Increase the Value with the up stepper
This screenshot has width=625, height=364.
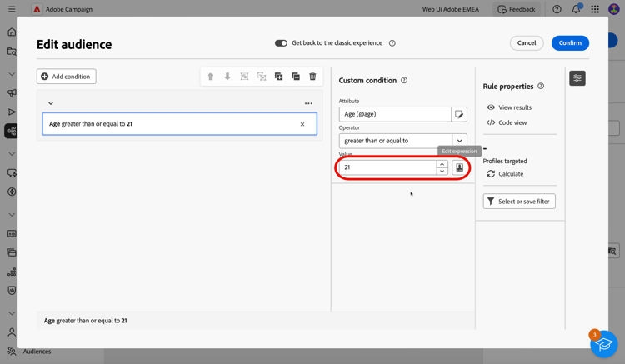[442, 164]
